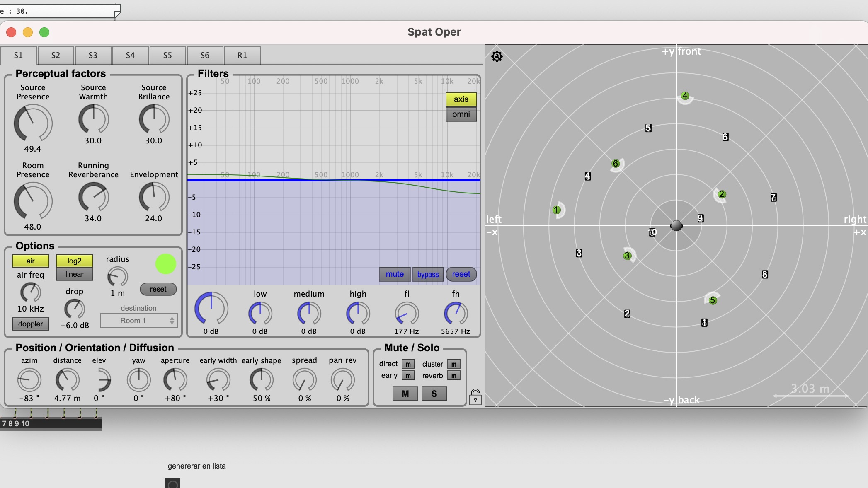Viewport: 868px width, 488px height.
Task: Enable the doppler toggle
Action: (31, 324)
